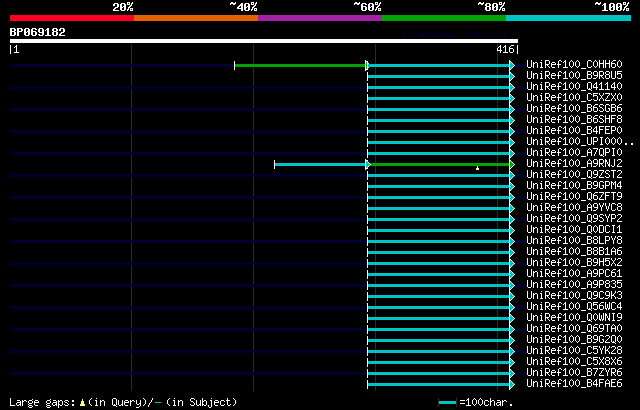Open the UniRef100_Q9SYP2 hit
Image resolution: width=640 pixels, height=410 pixels.
pyautogui.click(x=574, y=219)
